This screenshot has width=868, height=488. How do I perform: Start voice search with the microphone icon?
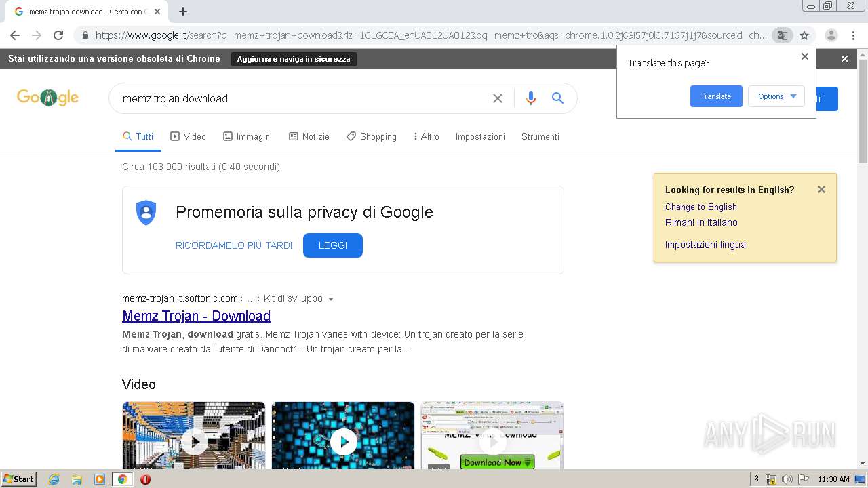click(531, 98)
